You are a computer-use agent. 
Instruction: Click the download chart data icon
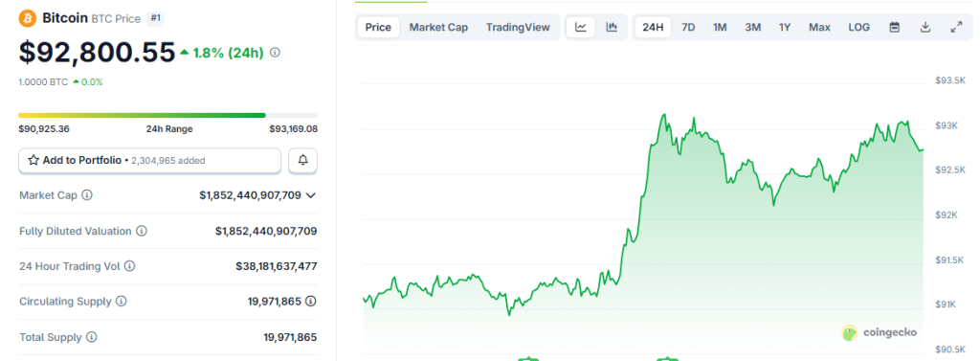pos(925,28)
